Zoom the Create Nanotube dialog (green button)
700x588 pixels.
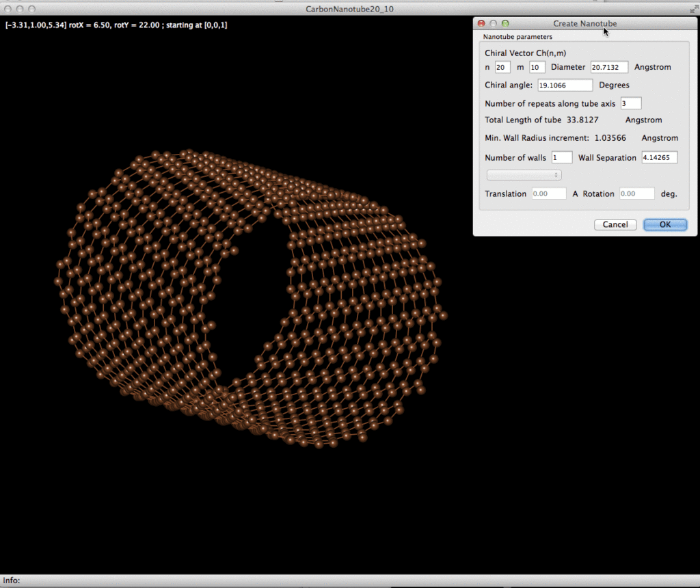pyautogui.click(x=505, y=24)
